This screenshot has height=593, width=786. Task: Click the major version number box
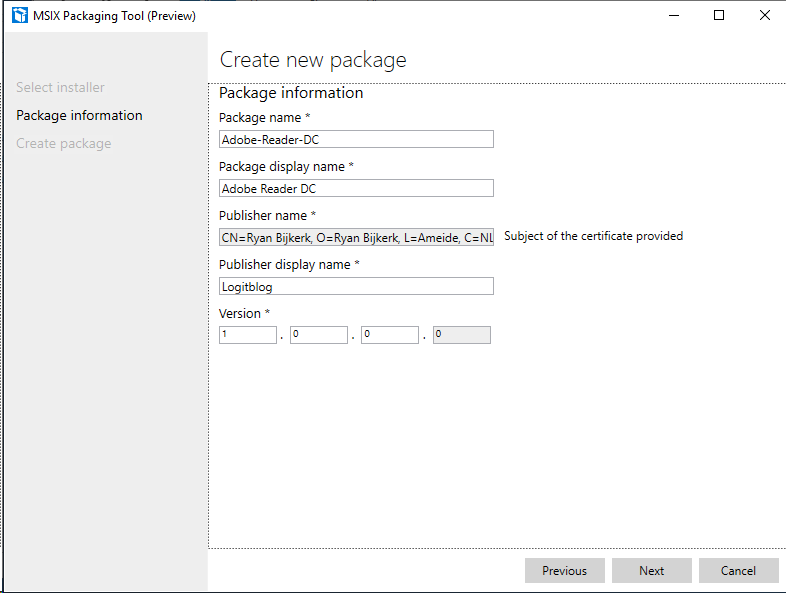(x=248, y=335)
